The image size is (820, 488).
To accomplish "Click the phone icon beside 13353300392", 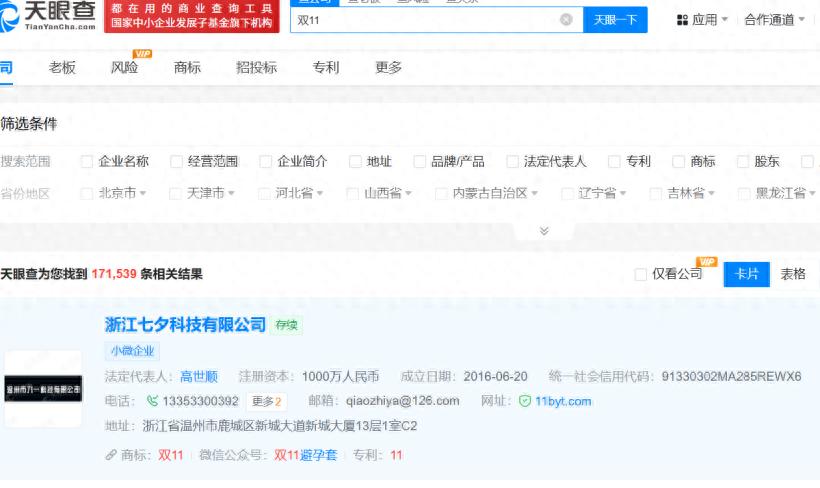I will pyautogui.click(x=152, y=401).
